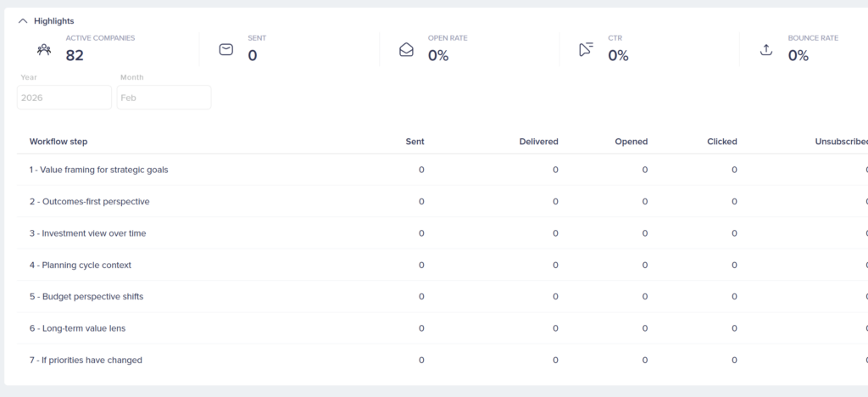Click the Delivered column header

[x=538, y=142]
